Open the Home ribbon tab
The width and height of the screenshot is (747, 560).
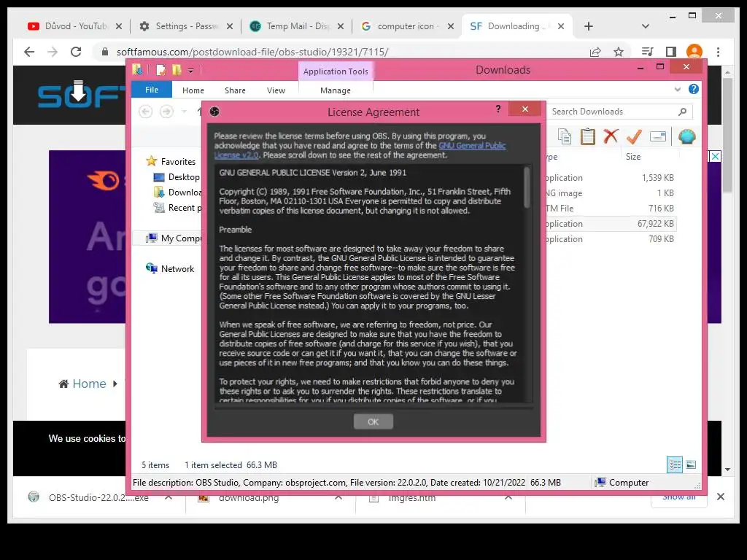point(193,90)
